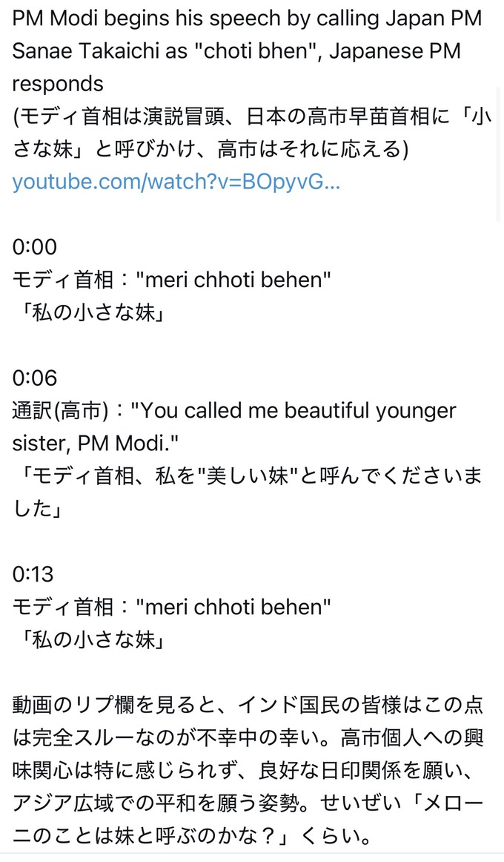Click the Japanese line starting (モディ首相は演説冒頭
Screen dimensions: 504x862
(251, 116)
